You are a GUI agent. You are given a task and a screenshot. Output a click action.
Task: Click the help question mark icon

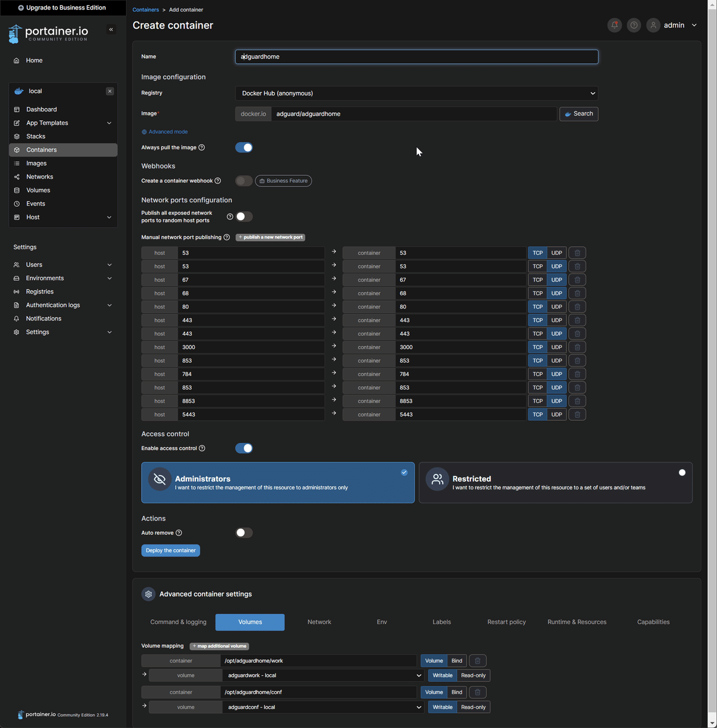click(x=633, y=25)
